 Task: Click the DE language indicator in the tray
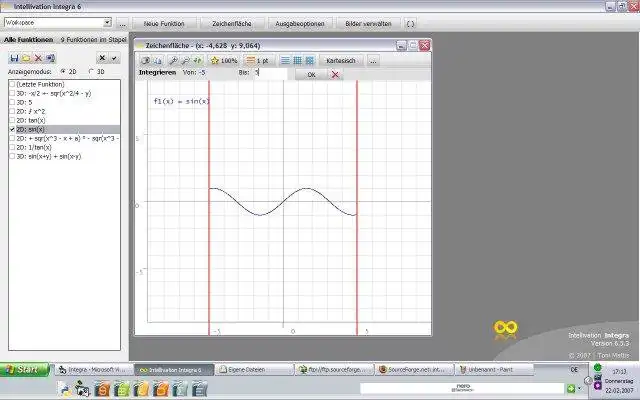click(574, 369)
